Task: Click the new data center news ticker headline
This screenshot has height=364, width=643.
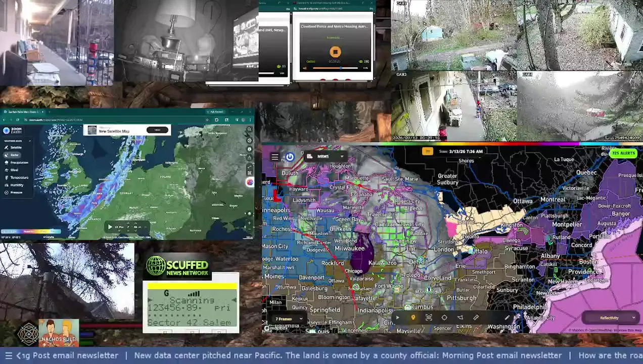Action: (x=348, y=355)
